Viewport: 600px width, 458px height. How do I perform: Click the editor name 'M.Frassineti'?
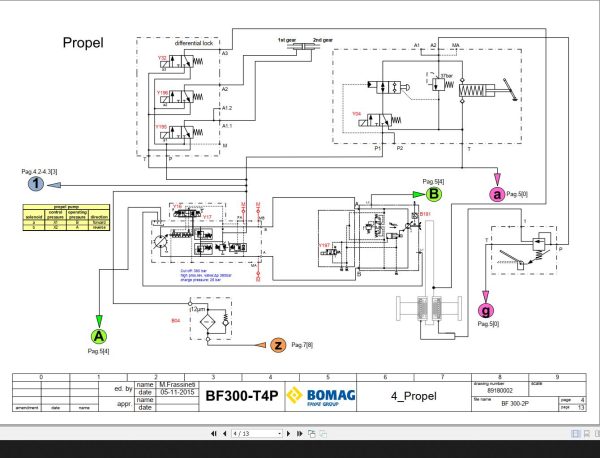(177, 385)
